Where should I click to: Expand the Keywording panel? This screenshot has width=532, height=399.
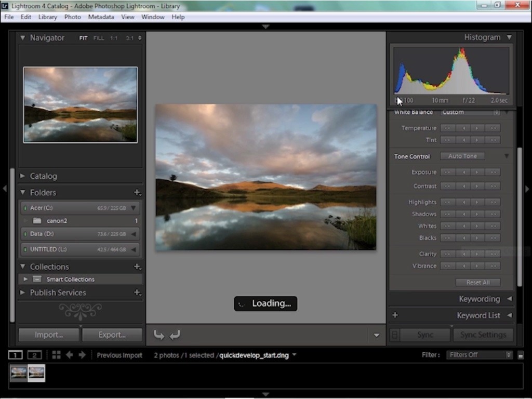[509, 299]
